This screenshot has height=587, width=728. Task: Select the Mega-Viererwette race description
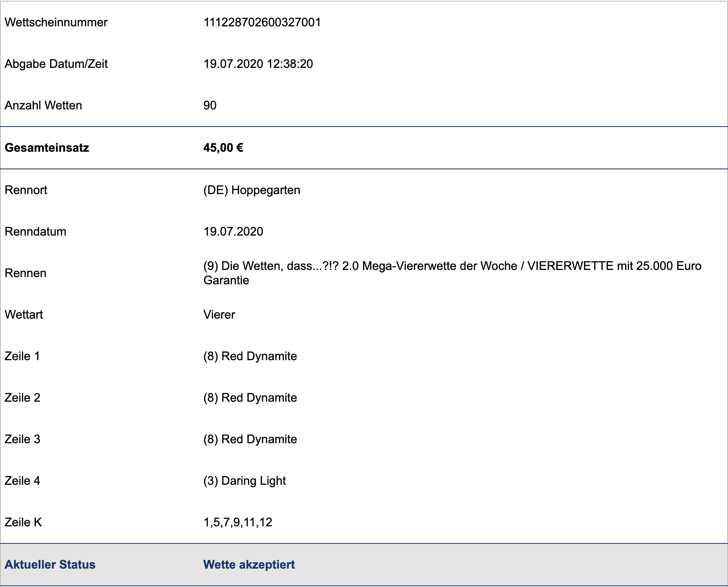click(x=453, y=273)
